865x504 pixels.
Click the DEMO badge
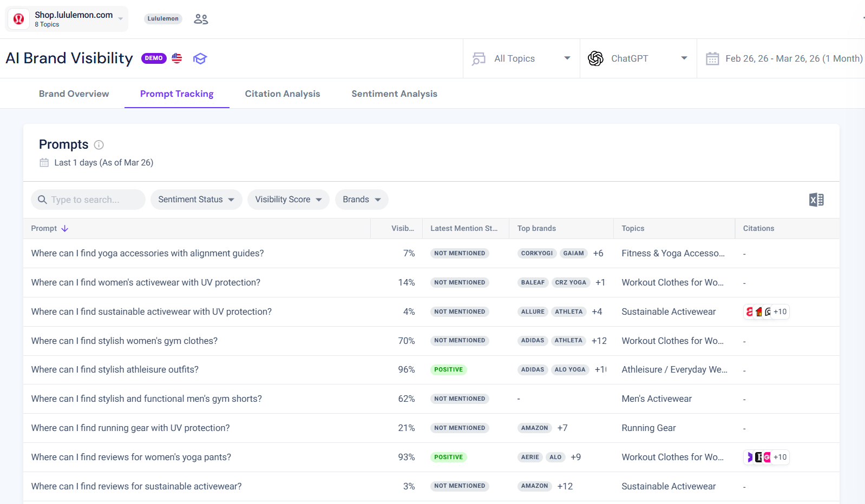pos(154,58)
